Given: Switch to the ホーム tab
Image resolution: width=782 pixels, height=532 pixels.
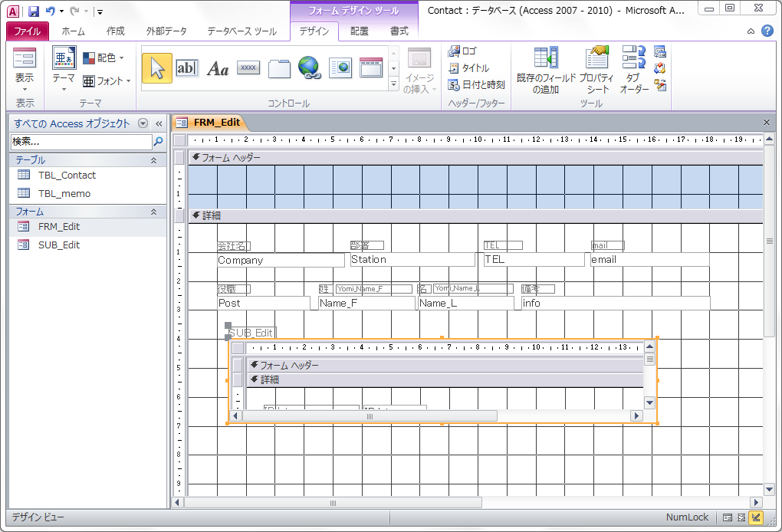Looking at the screenshot, I should coord(74,31).
